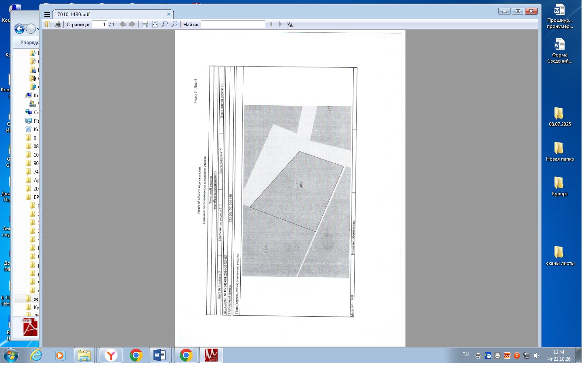This screenshot has width=588, height=368.
Task: Go to the previous page arrow
Action: 123,25
